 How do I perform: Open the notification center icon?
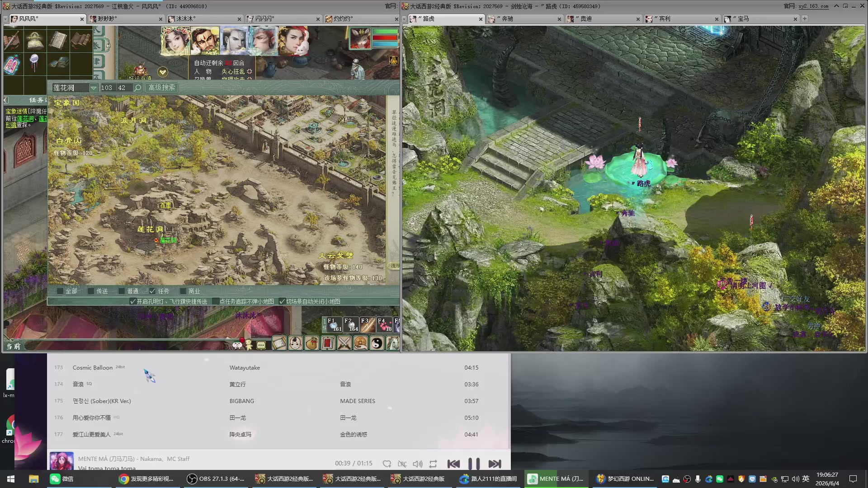pyautogui.click(x=853, y=479)
